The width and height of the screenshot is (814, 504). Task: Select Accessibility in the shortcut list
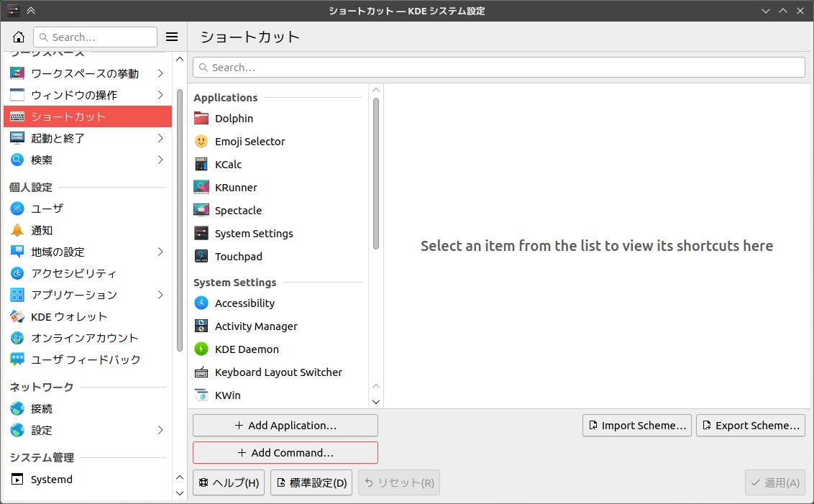278,303
